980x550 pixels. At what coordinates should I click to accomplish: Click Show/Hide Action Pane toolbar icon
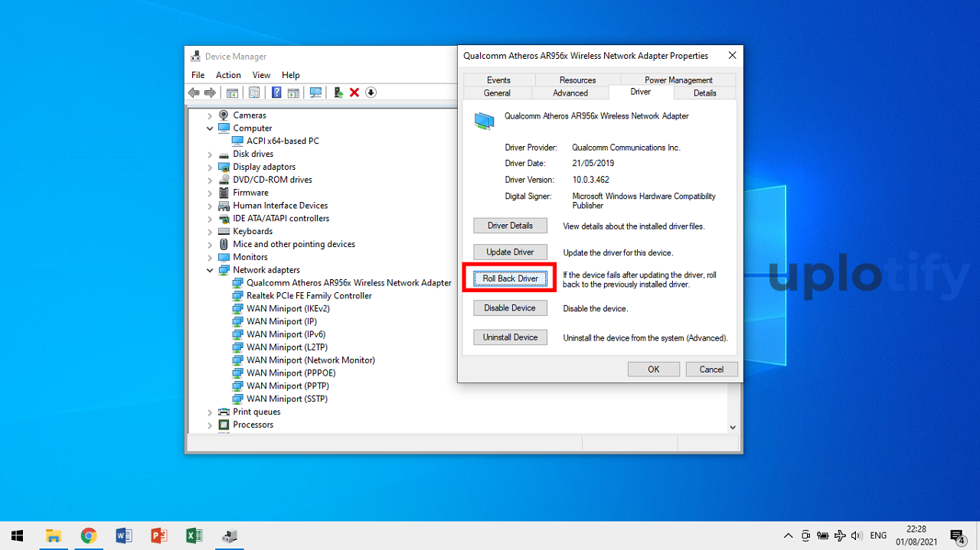click(x=292, y=93)
